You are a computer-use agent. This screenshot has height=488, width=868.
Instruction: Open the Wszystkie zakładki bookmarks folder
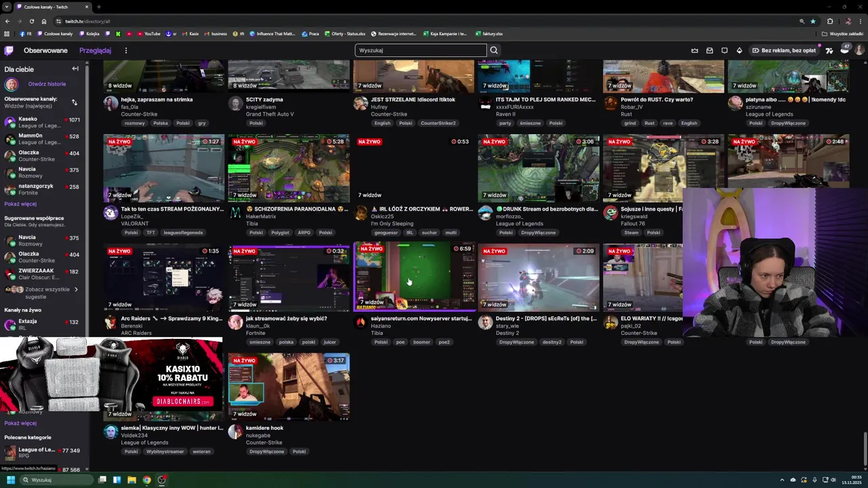(x=842, y=33)
